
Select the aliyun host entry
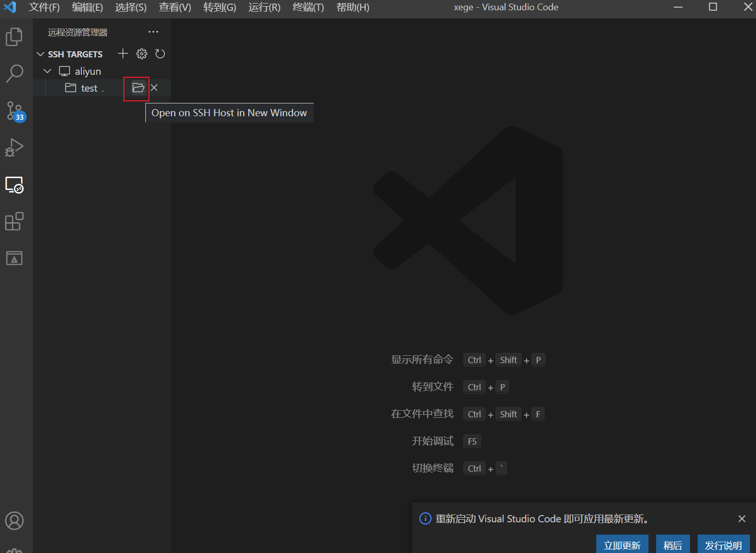(x=102, y=71)
